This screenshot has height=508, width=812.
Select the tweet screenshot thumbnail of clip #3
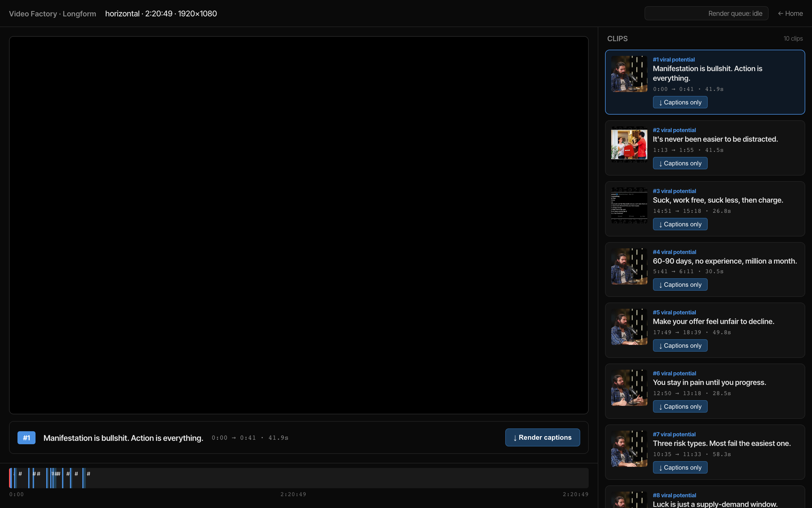(629, 206)
